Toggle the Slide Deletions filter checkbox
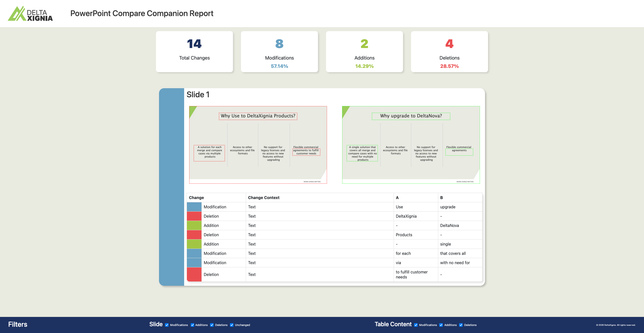This screenshot has height=333, width=644. point(212,325)
